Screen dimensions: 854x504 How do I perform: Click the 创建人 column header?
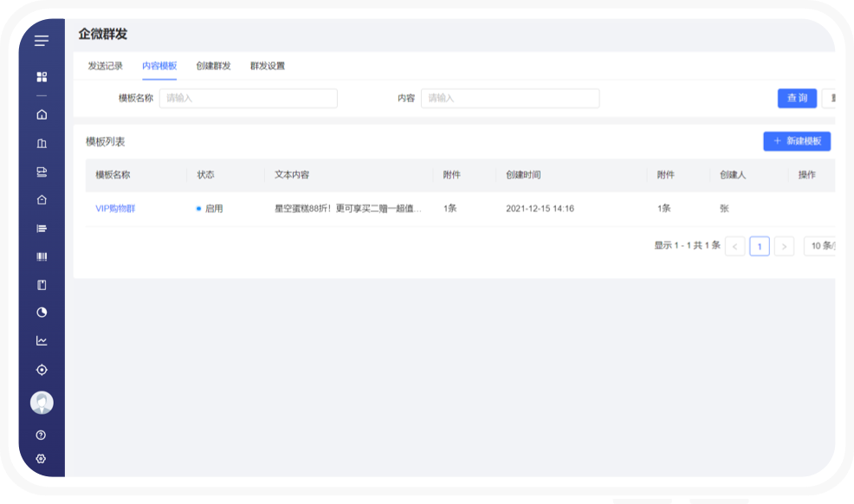[x=733, y=175]
